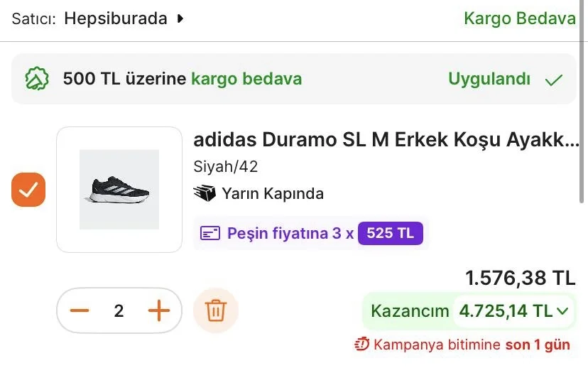This screenshot has width=588, height=368.
Task: Click the Yarın Kapında box icon
Action: [204, 193]
